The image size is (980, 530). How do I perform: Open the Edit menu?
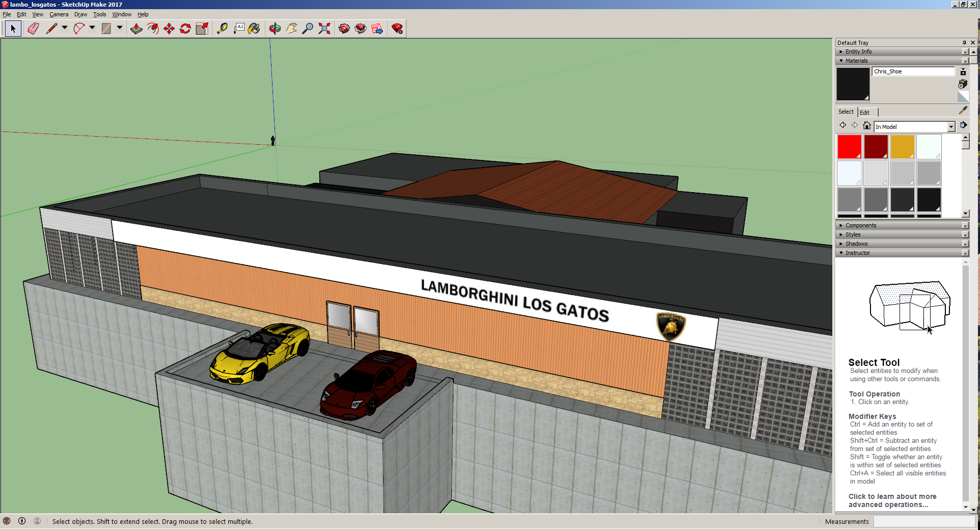(x=21, y=14)
